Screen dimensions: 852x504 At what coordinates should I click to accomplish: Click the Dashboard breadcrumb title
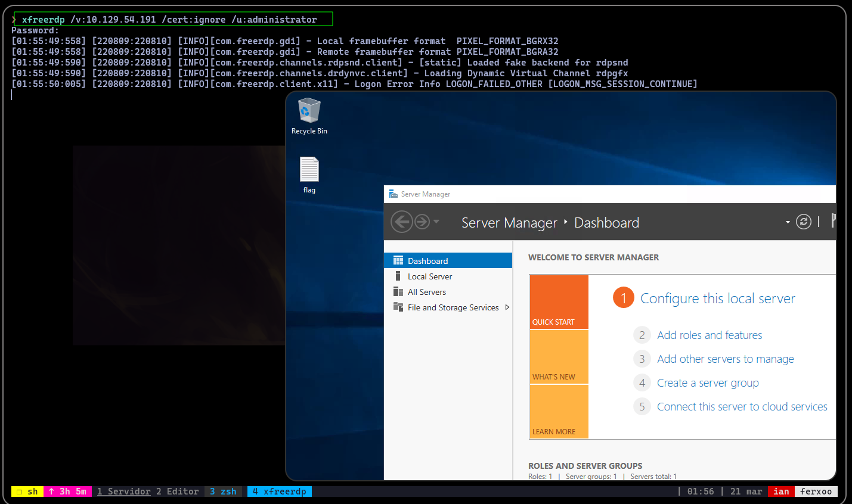point(606,222)
